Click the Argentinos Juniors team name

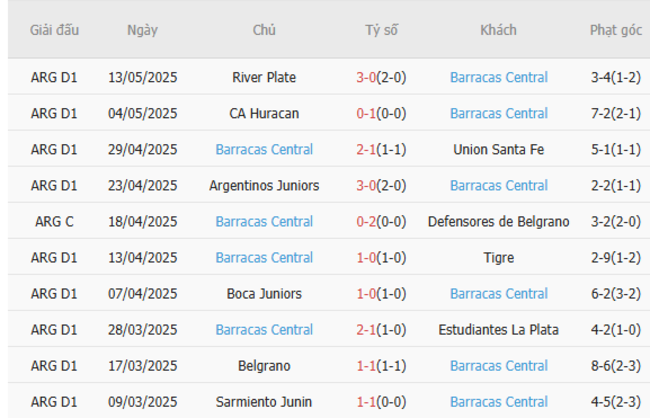264,185
